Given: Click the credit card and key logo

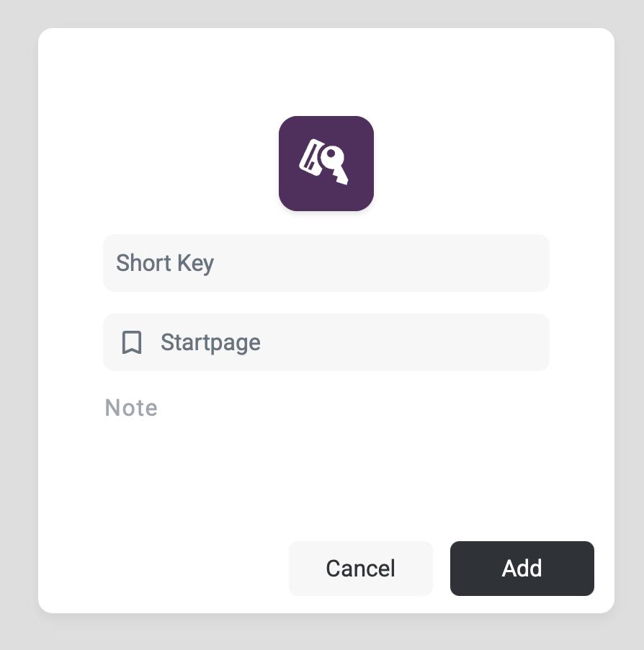Looking at the screenshot, I should click(x=324, y=163).
